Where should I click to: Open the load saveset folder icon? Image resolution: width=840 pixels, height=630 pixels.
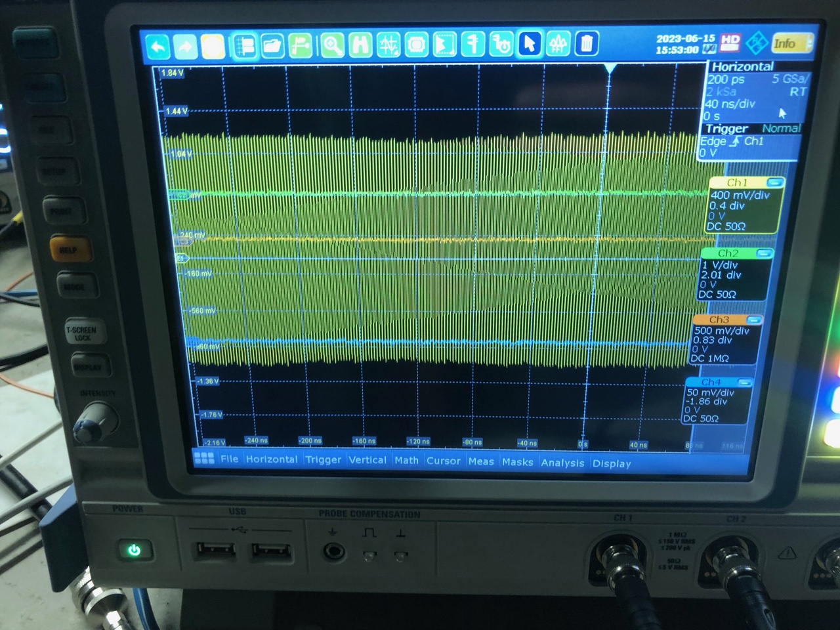click(272, 45)
